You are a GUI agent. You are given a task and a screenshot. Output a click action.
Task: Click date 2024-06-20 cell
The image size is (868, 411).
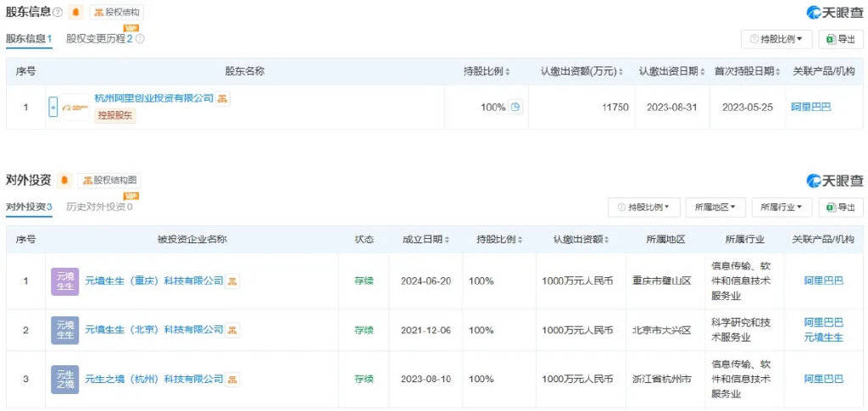coord(426,281)
